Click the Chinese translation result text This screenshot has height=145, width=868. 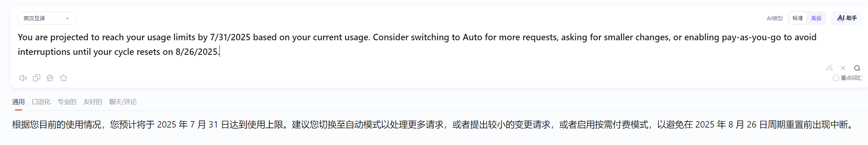tap(433, 125)
